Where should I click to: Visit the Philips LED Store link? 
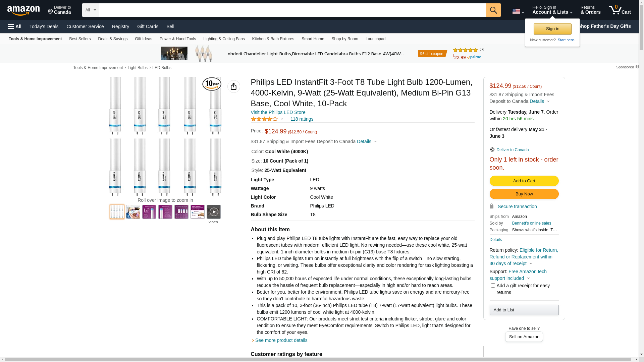coord(278,112)
